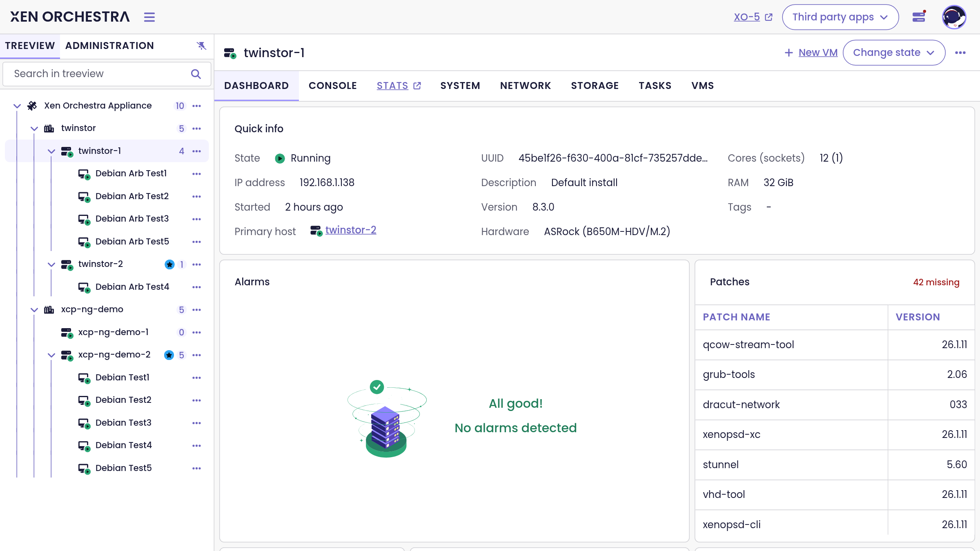Click the search magnifier icon in treeview

(196, 74)
